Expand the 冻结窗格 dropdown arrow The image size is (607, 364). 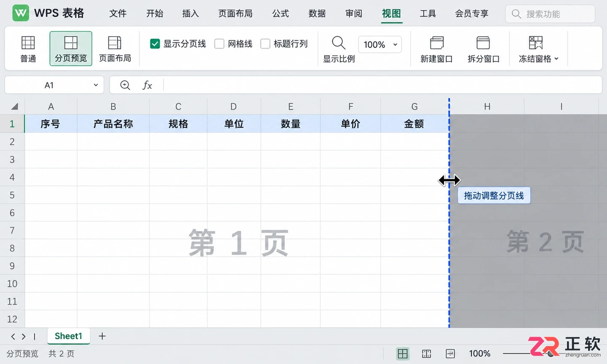pyautogui.click(x=556, y=59)
